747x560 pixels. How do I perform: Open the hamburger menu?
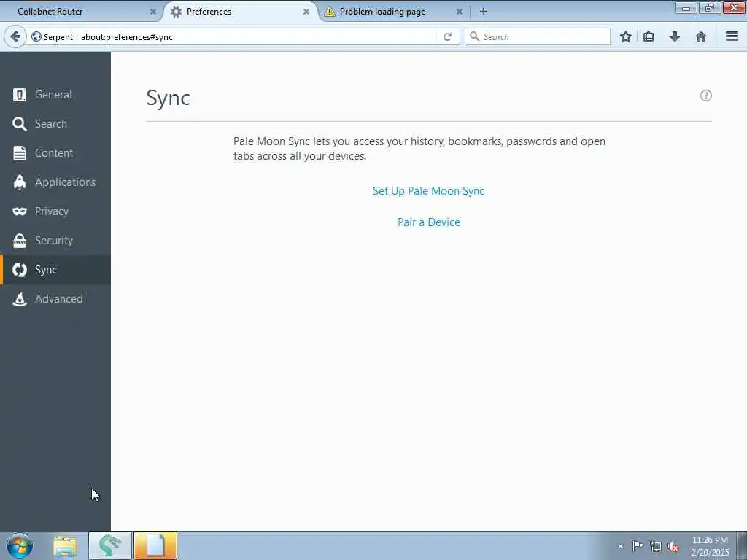pos(731,36)
